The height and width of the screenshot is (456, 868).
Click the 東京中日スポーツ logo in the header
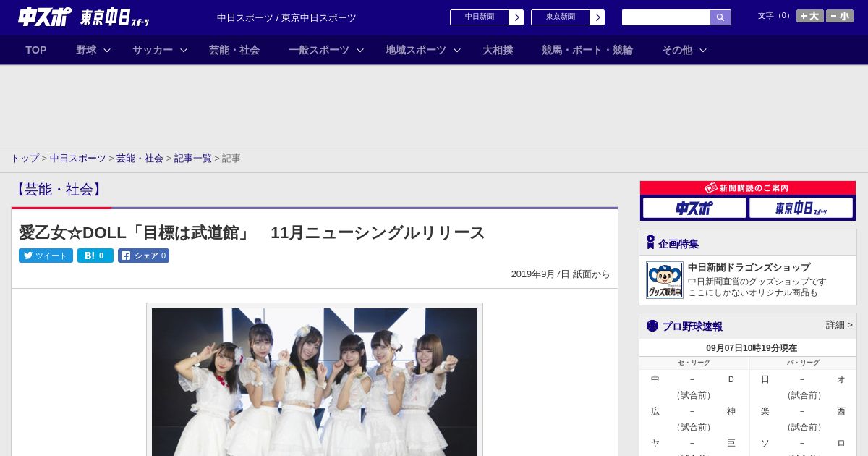(x=114, y=17)
